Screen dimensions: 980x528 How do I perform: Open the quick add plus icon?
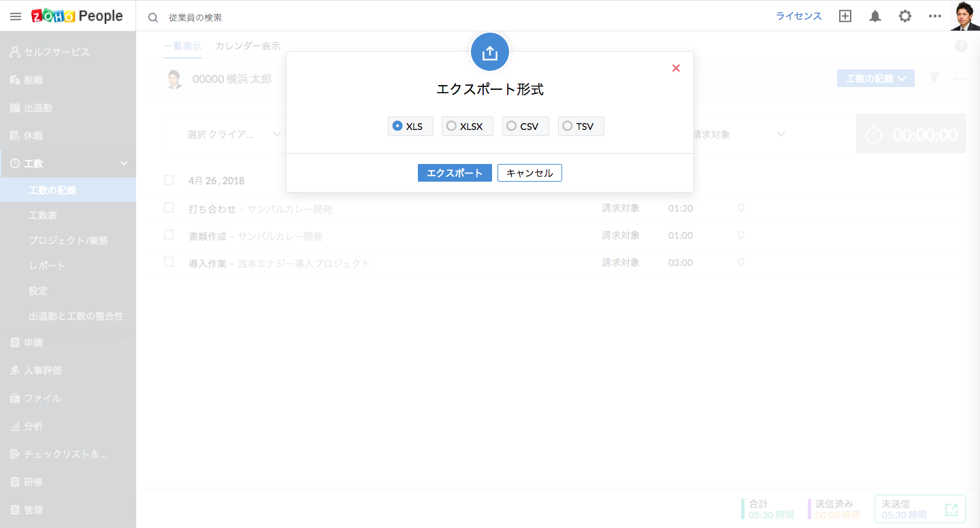(x=845, y=16)
